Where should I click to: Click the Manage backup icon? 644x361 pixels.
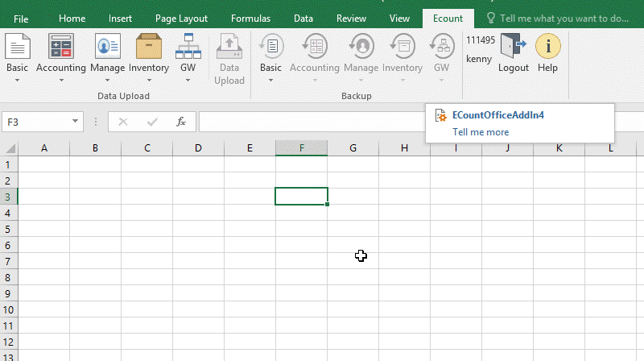[x=361, y=46]
